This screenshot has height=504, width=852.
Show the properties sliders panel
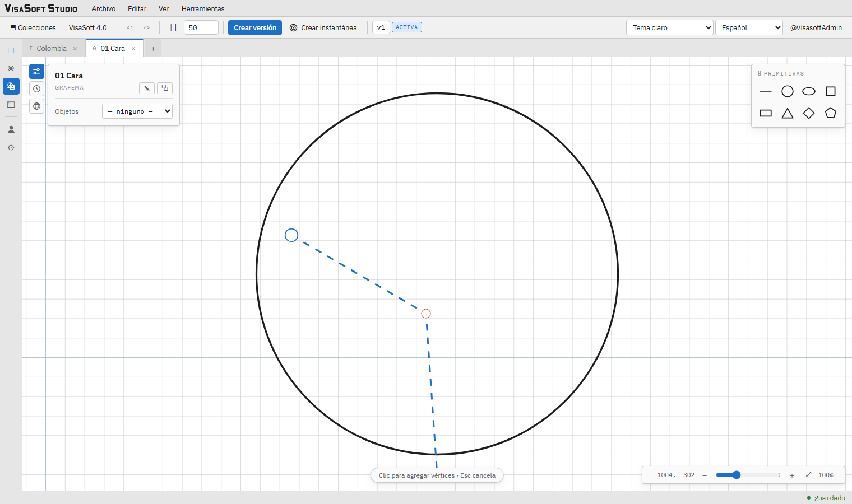(36, 71)
